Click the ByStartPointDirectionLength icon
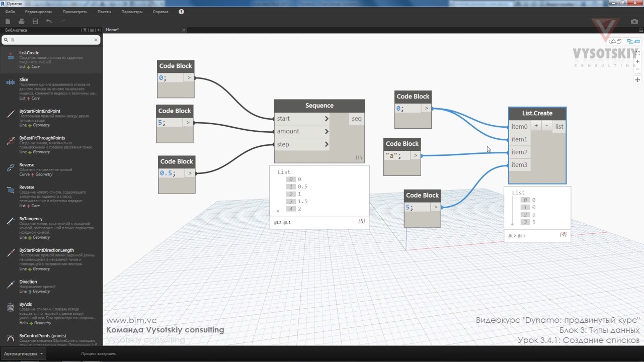This screenshot has height=362, width=644. (x=10, y=254)
